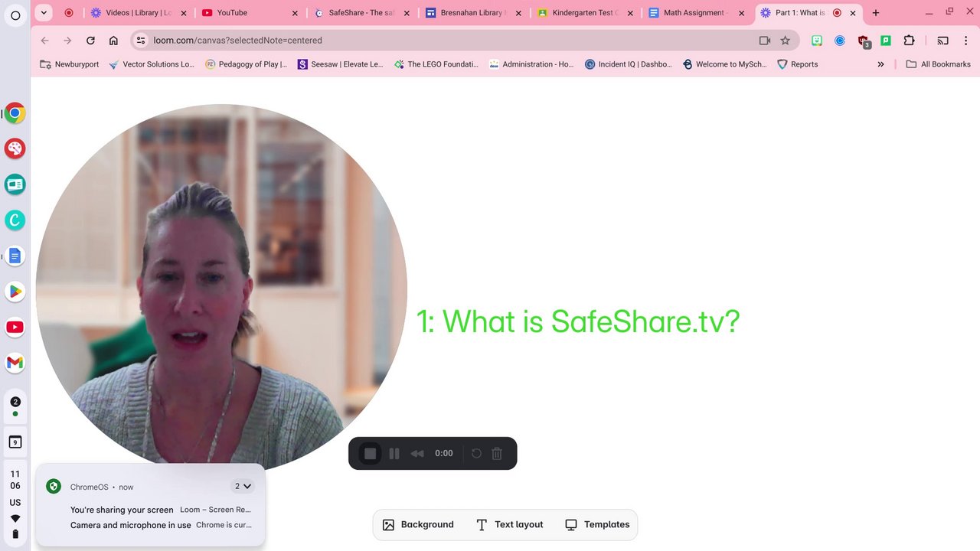Close the Math Assignment tab

[x=741, y=13]
